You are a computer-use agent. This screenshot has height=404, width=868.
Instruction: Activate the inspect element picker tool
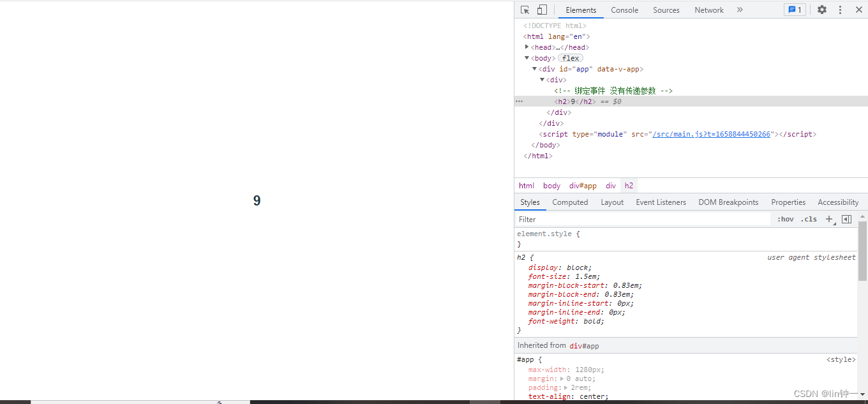[x=525, y=10]
